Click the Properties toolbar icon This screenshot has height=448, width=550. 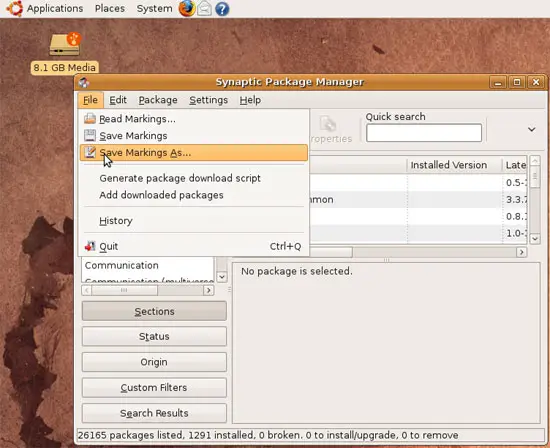click(328, 124)
